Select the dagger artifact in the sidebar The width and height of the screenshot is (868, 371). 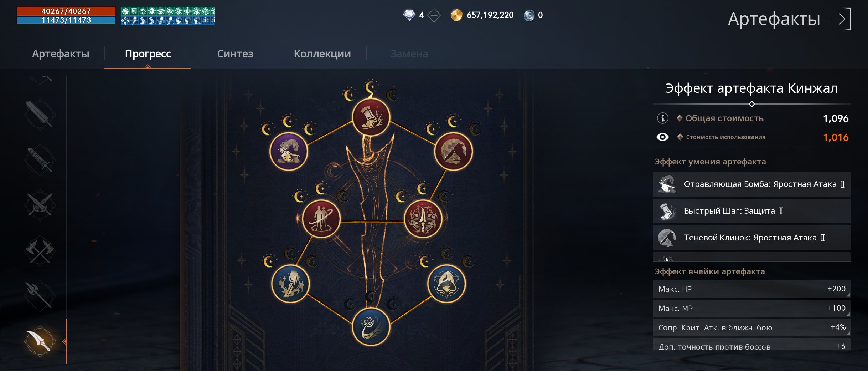click(x=40, y=341)
